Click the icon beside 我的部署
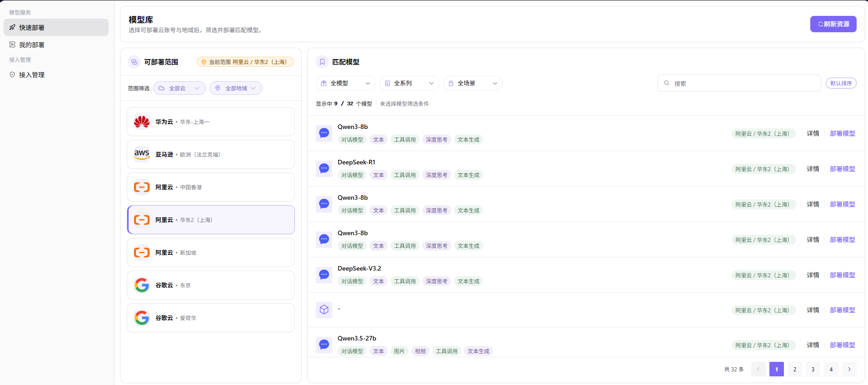Screen dimensions: 868x385 click(x=12, y=44)
